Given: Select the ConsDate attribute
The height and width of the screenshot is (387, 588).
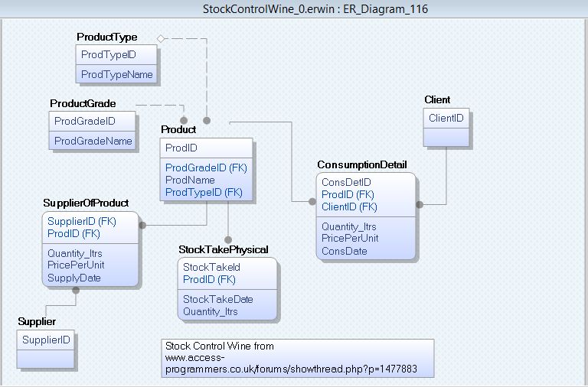Looking at the screenshot, I should click(345, 251).
